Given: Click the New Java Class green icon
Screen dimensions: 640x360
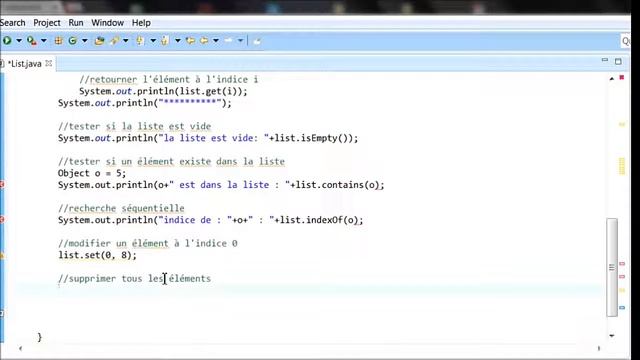Looking at the screenshot, I should click(73, 40).
